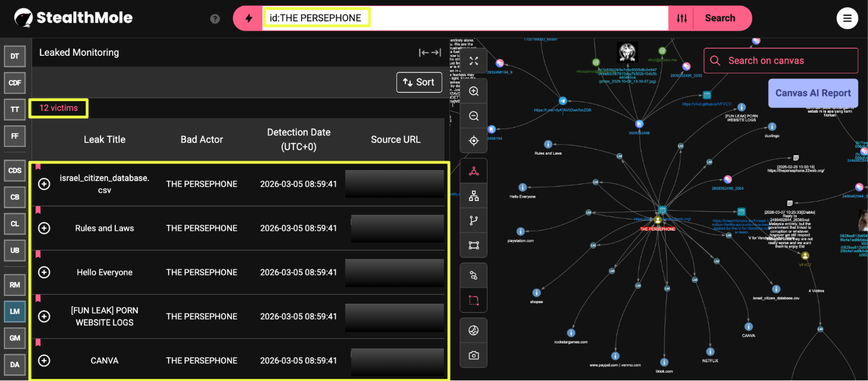The height and width of the screenshot is (381, 868).
Task: Toggle the dashed selection box tool
Action: tap(474, 300)
